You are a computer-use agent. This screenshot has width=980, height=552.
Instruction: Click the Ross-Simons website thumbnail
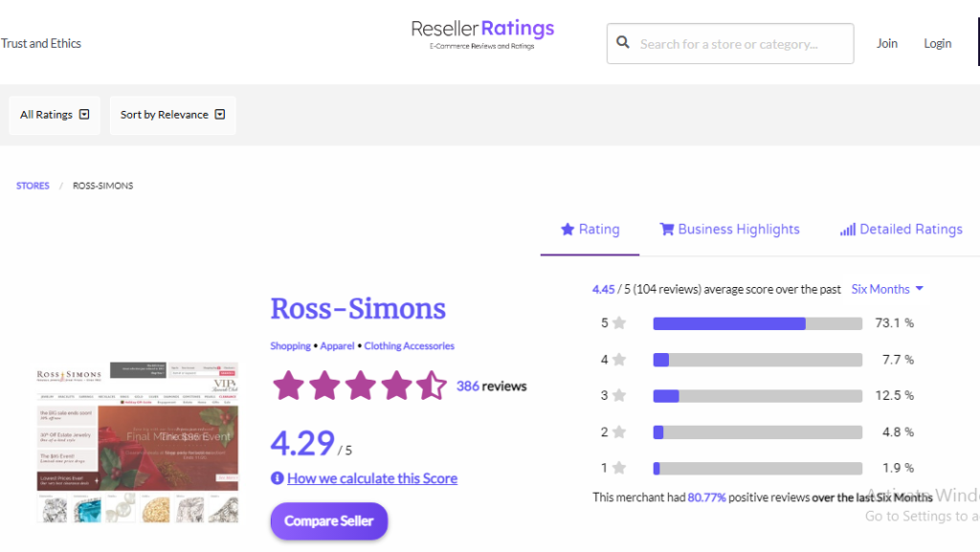(x=138, y=442)
